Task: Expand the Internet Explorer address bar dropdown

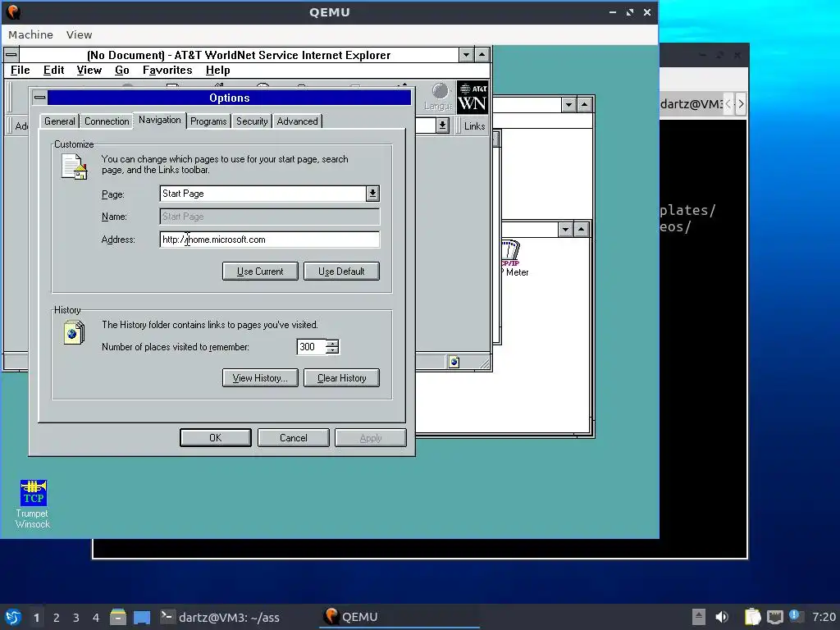Action: click(x=442, y=126)
